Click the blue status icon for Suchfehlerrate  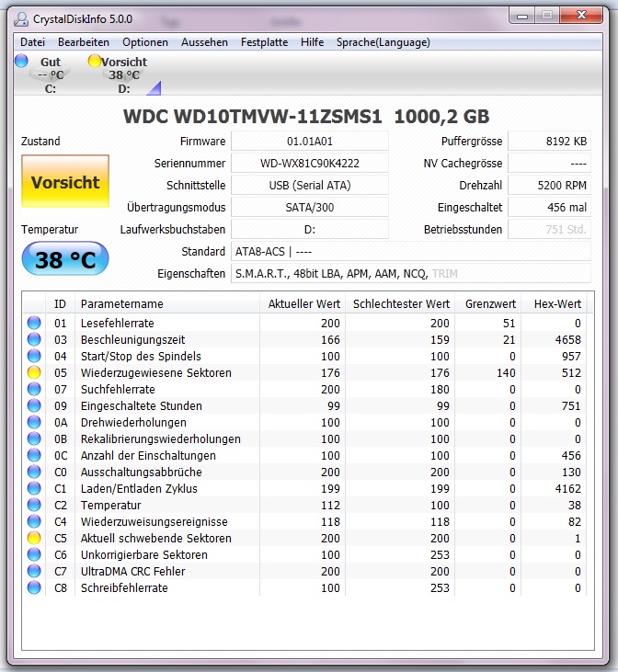(34, 389)
